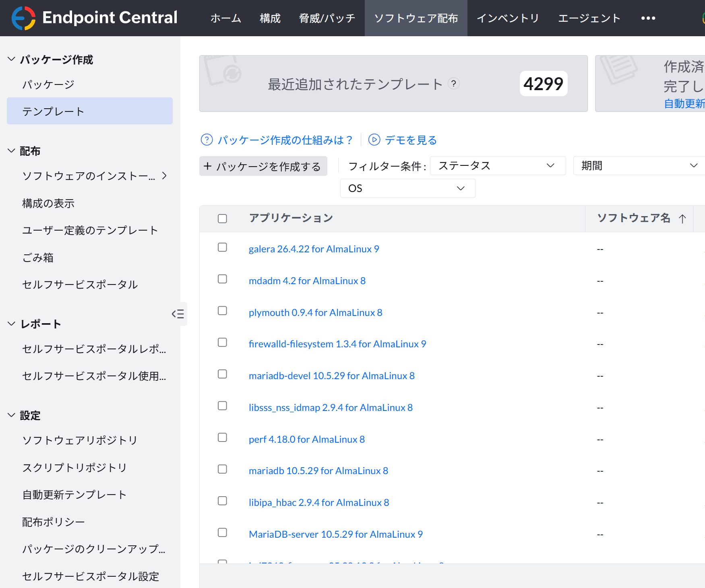Screen dimensions: 705x588
Task: Check the MariaDB-server 10.5.29 row checkbox
Action: pyautogui.click(x=222, y=532)
